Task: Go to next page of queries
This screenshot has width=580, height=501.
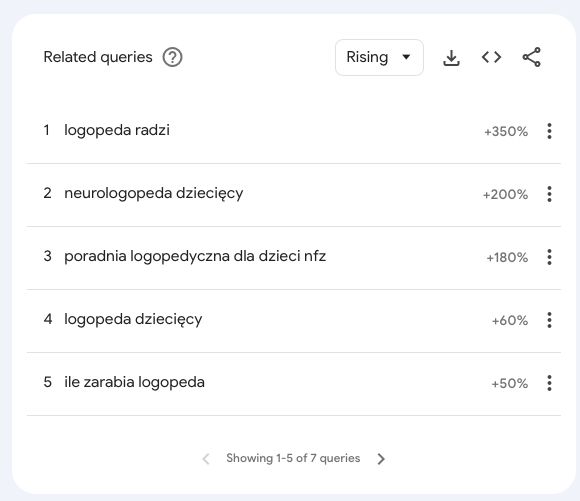Action: (x=381, y=459)
